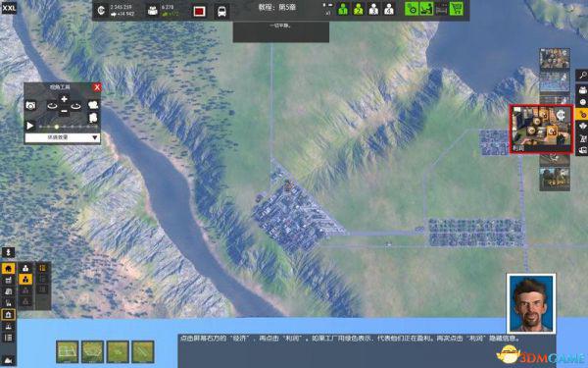Zoom out with the minus button

tap(64, 111)
